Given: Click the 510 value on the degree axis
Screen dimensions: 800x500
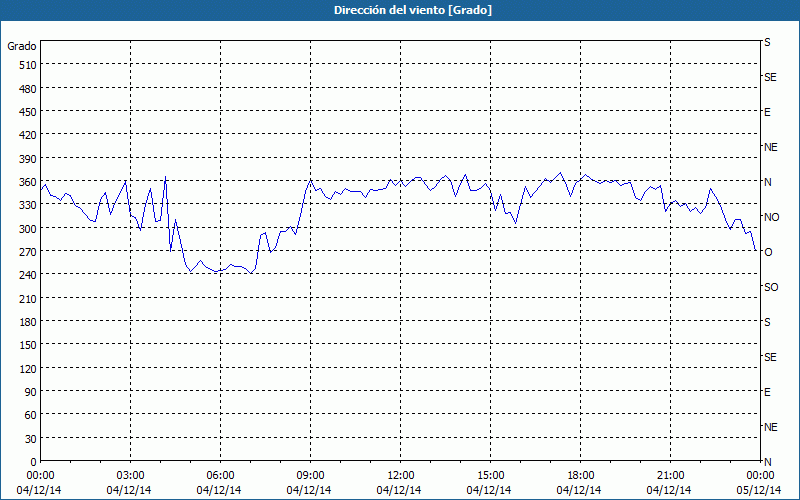Looking at the screenshot, I should pyautogui.click(x=28, y=65).
